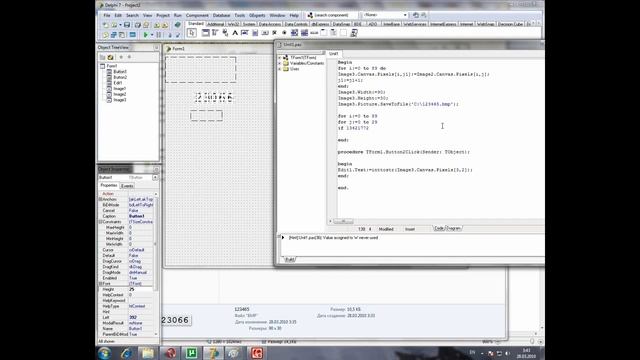Image resolution: width=640 pixels, height=360 pixels.
Task: Expand the Anchors property in Object Inspector
Action: click(x=100, y=199)
